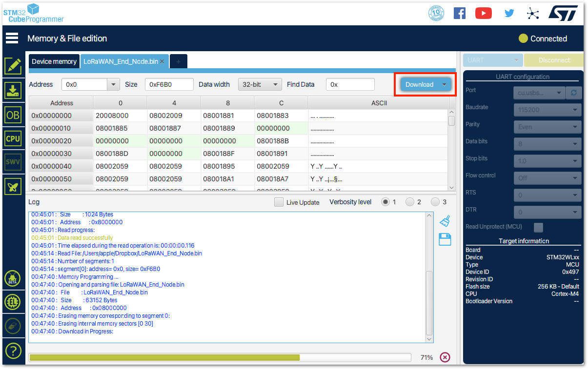Click the log vertical scrollbar
588x369 pixels.
[429, 277]
